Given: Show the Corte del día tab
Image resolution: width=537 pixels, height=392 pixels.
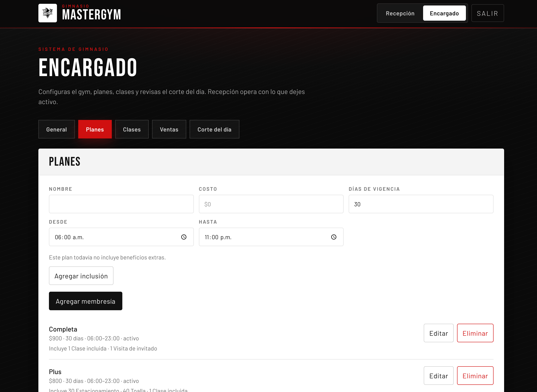Looking at the screenshot, I should tap(214, 129).
